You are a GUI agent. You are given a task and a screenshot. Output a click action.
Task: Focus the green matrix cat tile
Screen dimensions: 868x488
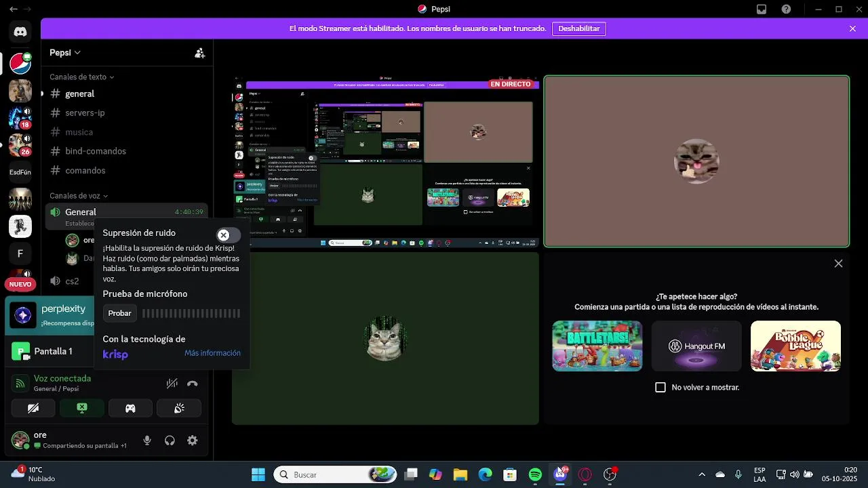point(385,338)
